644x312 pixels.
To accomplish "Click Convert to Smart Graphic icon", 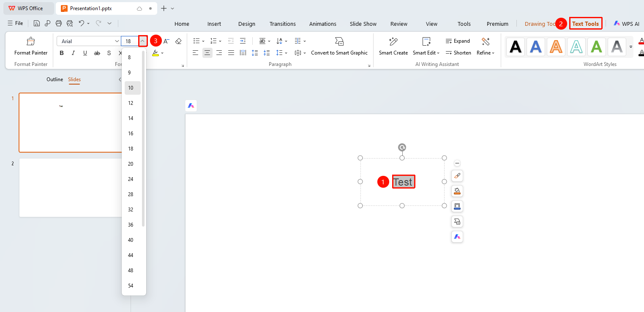I will [x=339, y=41].
